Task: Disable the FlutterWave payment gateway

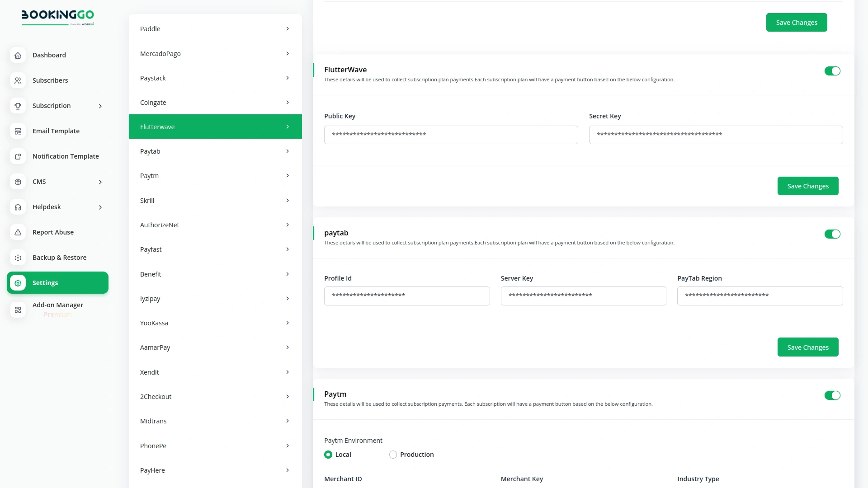Action: 832,71
